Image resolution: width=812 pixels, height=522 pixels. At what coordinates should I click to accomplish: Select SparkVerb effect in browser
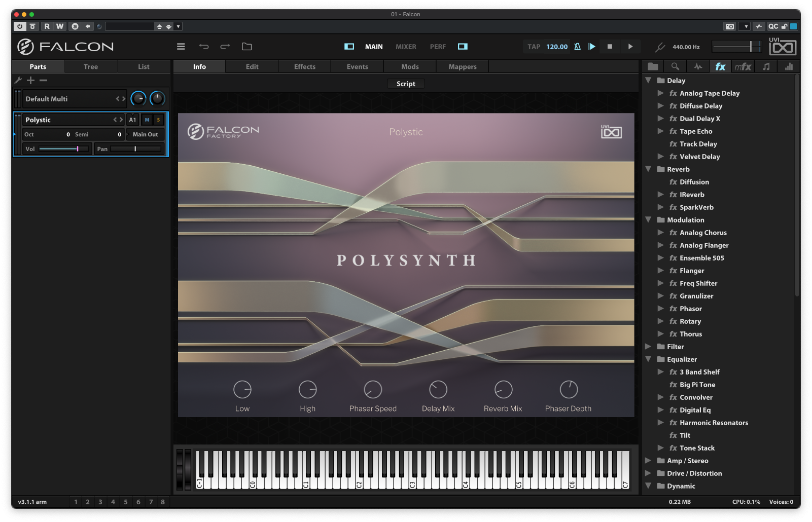point(696,207)
